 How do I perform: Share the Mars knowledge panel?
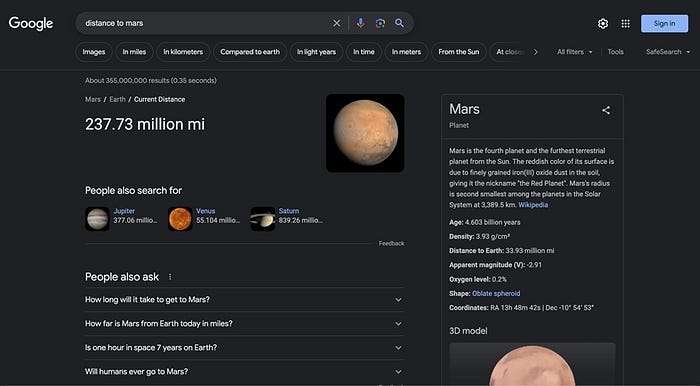pos(606,110)
